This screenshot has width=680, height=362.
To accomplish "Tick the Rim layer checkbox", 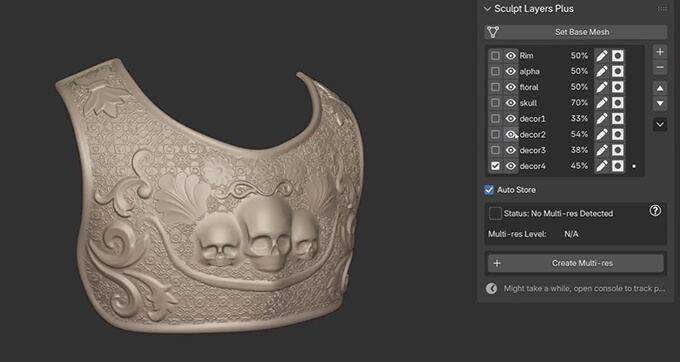I will [495, 55].
